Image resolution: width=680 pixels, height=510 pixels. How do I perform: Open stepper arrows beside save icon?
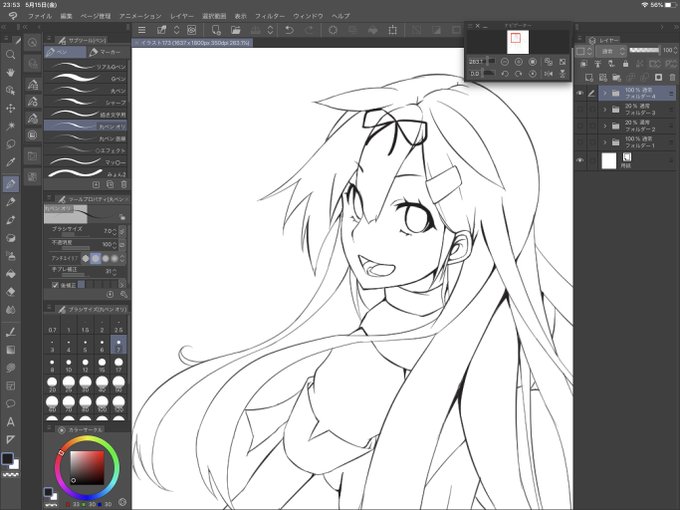(270, 30)
